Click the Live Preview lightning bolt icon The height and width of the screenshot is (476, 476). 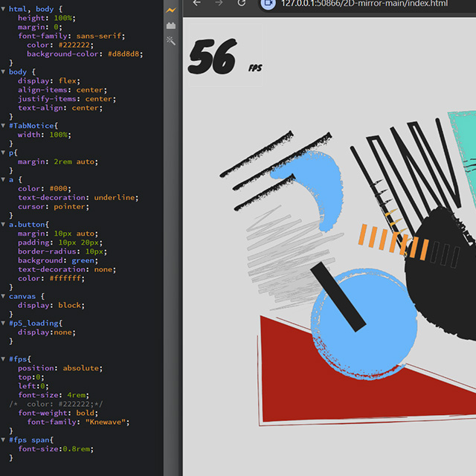point(171,10)
